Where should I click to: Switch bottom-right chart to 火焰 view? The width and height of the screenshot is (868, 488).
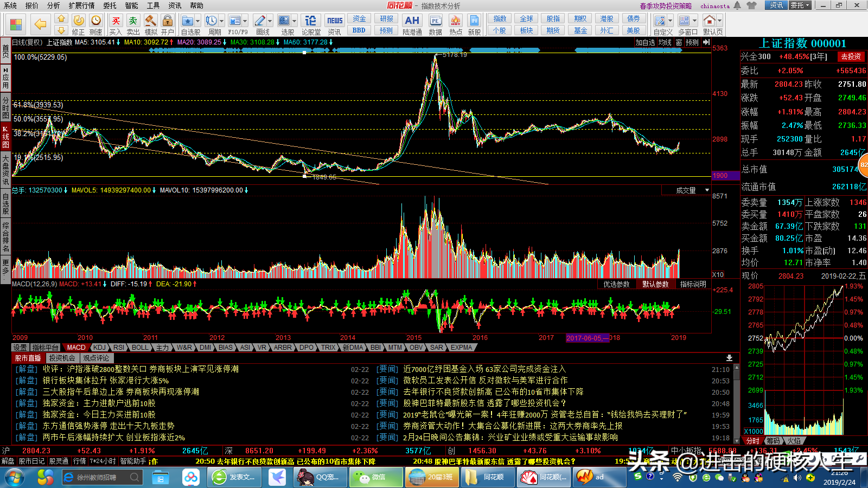pyautogui.click(x=795, y=441)
